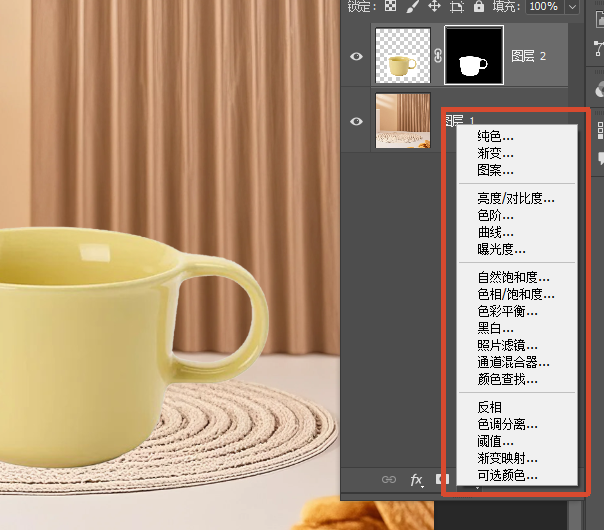Hide layer 图层 1 with eye icon
Image resolution: width=604 pixels, height=530 pixels.
[356, 121]
